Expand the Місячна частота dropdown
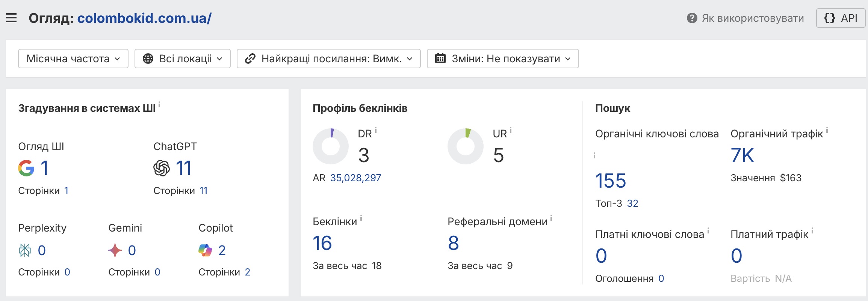Image resolution: width=868 pixels, height=301 pixels. (x=73, y=59)
